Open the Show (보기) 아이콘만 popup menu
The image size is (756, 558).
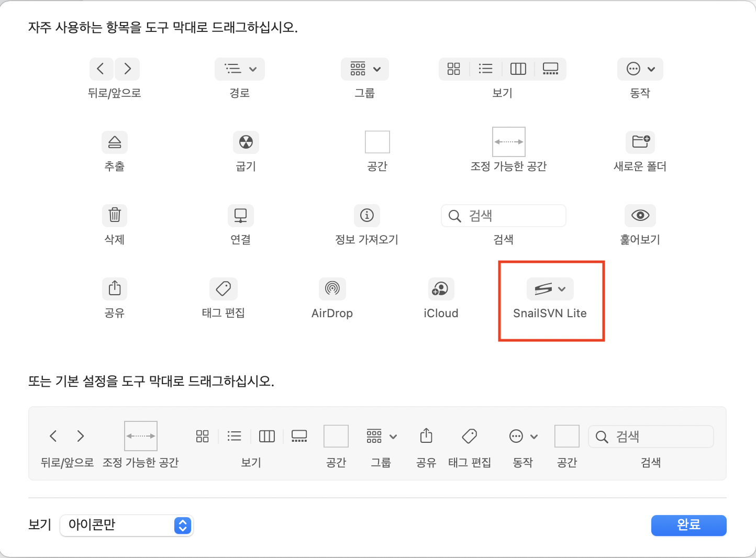(x=127, y=525)
